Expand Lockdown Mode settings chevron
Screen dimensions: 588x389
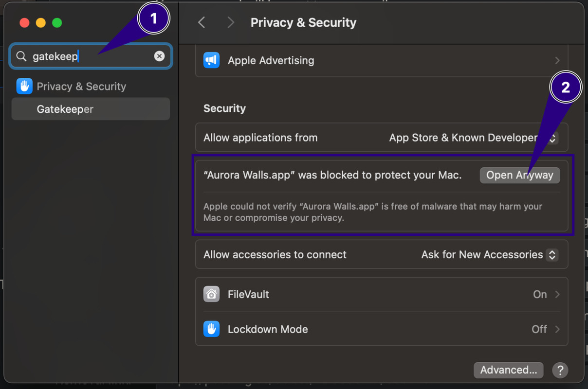click(x=557, y=329)
